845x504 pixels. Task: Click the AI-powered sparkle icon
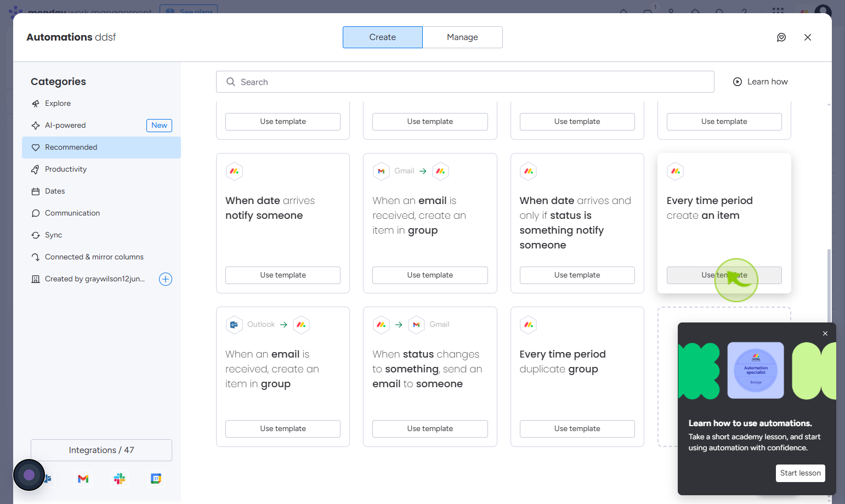(x=36, y=126)
